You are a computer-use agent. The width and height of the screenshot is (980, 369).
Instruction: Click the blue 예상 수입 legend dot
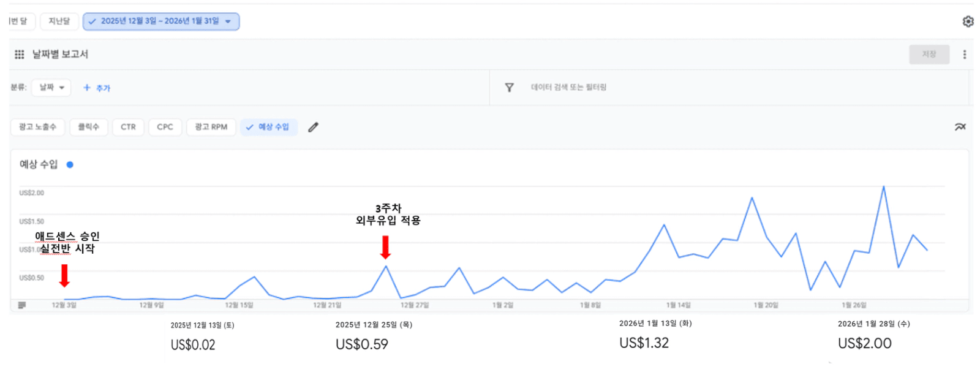click(70, 164)
